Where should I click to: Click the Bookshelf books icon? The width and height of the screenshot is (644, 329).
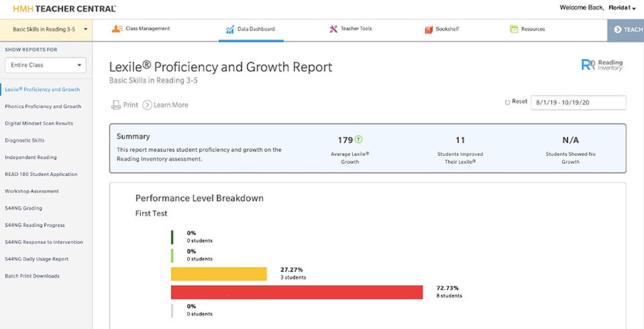point(429,29)
